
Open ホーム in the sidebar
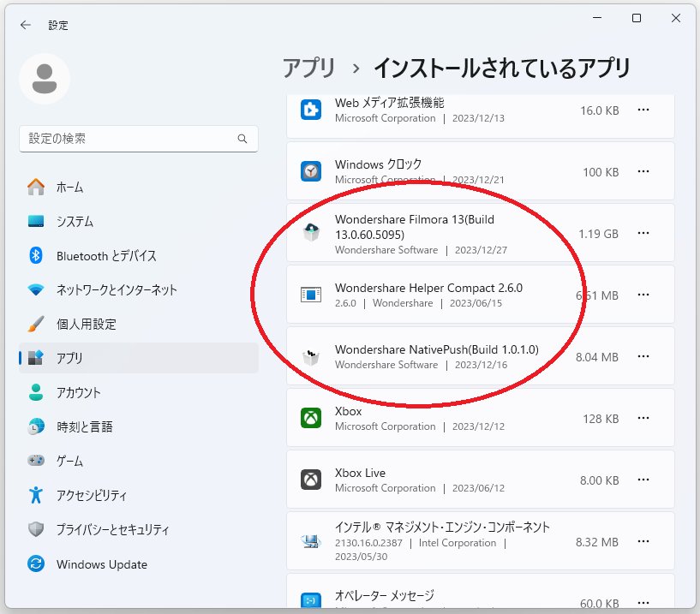(x=139, y=188)
